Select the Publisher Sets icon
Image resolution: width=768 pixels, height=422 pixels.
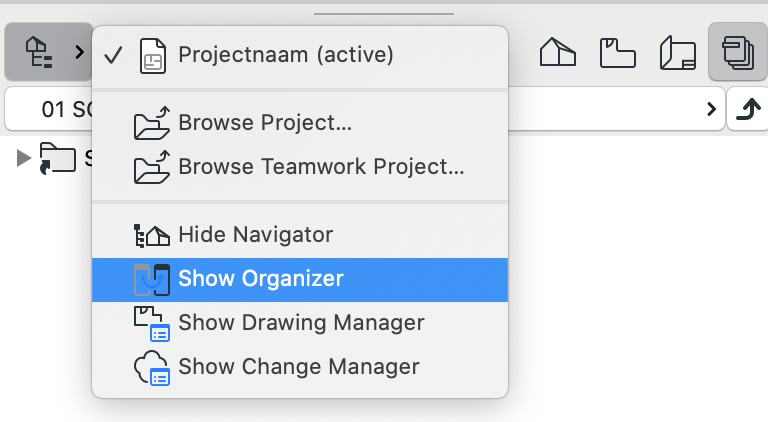(738, 52)
